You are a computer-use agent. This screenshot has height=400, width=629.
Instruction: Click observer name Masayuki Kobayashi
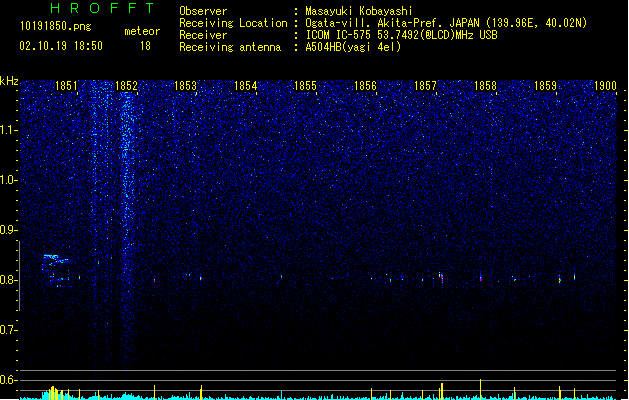click(x=359, y=11)
